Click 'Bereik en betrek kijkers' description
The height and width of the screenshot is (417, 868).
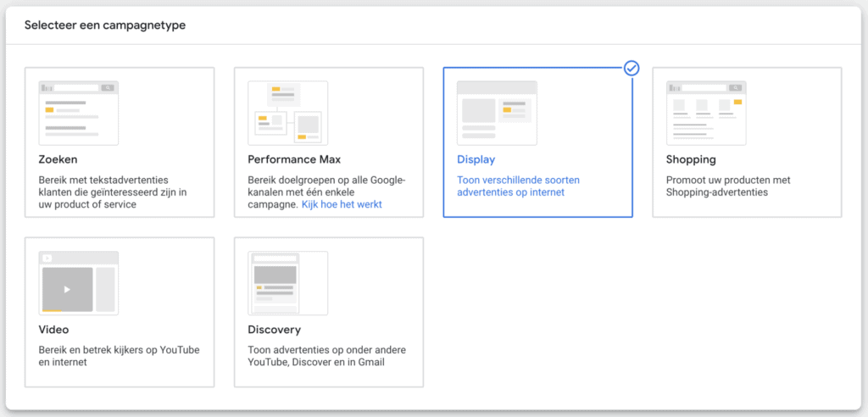click(119, 356)
